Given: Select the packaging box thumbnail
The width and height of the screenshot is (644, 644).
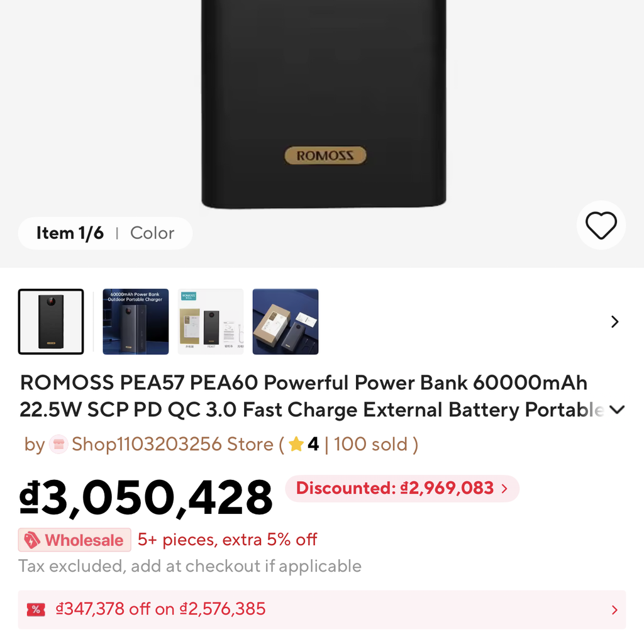Looking at the screenshot, I should [x=286, y=321].
